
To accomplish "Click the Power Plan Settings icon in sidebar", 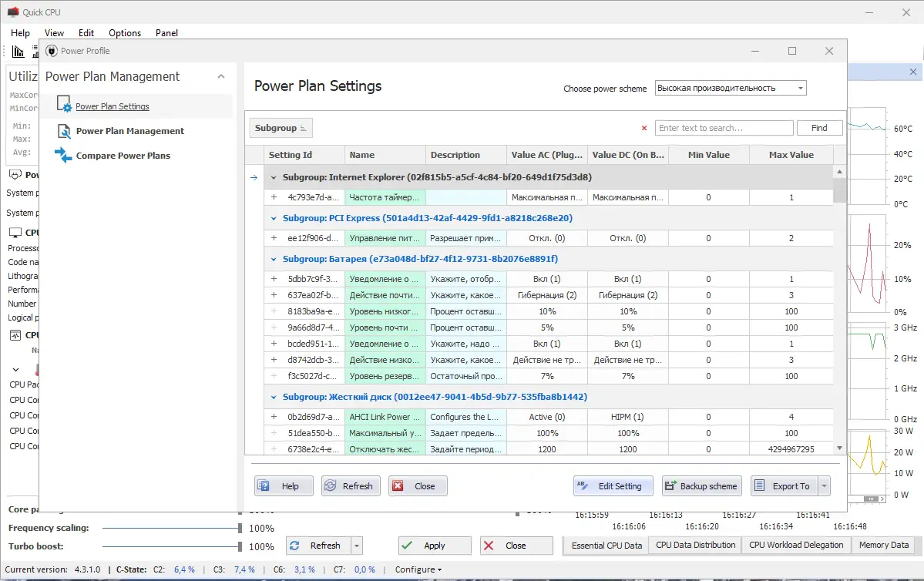I will pos(64,104).
